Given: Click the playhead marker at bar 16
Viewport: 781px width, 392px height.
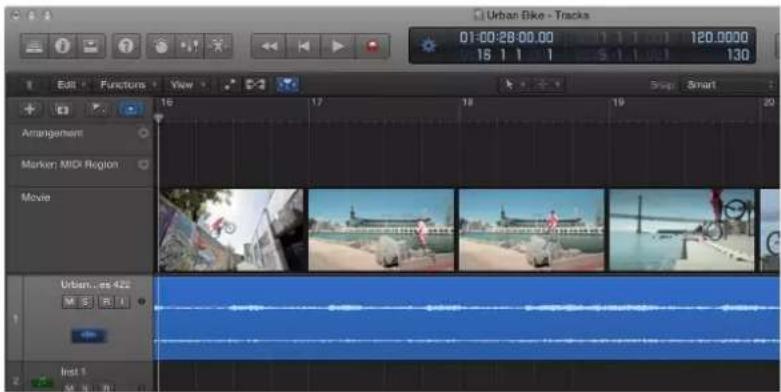Looking at the screenshot, I should click(x=158, y=119).
